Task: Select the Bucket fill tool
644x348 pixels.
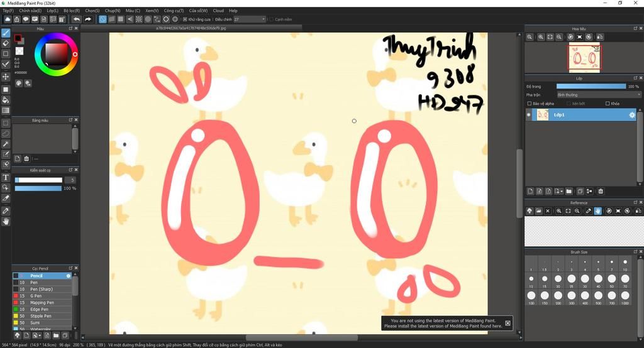Action: (x=6, y=100)
